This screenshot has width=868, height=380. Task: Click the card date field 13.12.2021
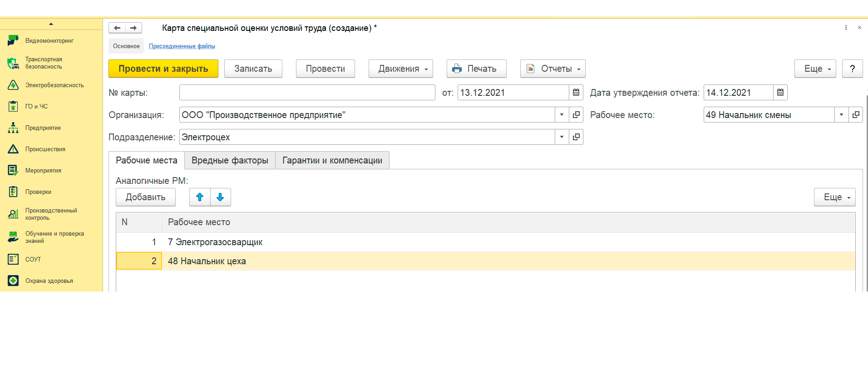pyautogui.click(x=513, y=93)
